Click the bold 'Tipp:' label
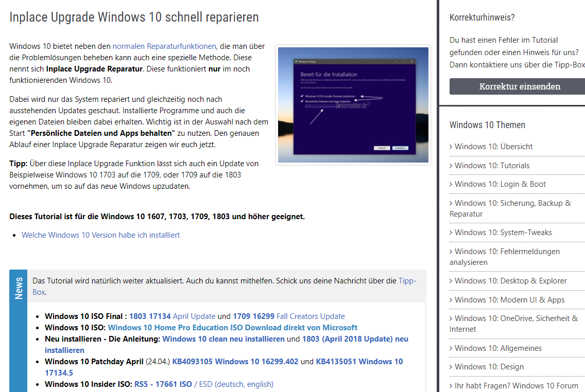 tap(19, 164)
